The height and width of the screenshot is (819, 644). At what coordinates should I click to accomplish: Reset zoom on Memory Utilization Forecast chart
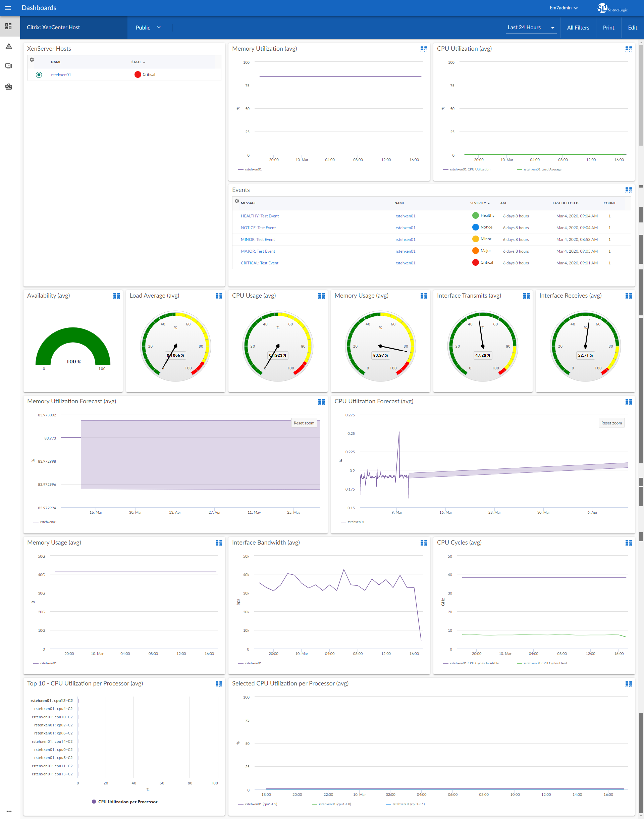coord(304,423)
